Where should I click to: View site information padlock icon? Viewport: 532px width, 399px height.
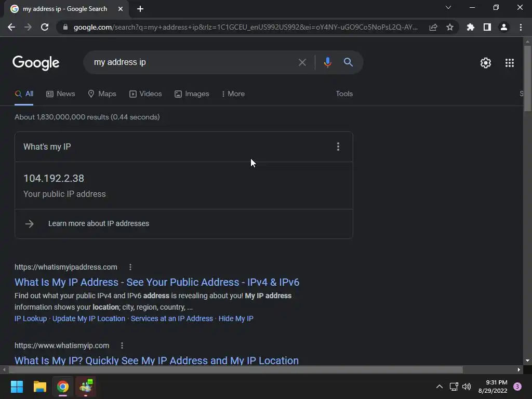[65, 27]
